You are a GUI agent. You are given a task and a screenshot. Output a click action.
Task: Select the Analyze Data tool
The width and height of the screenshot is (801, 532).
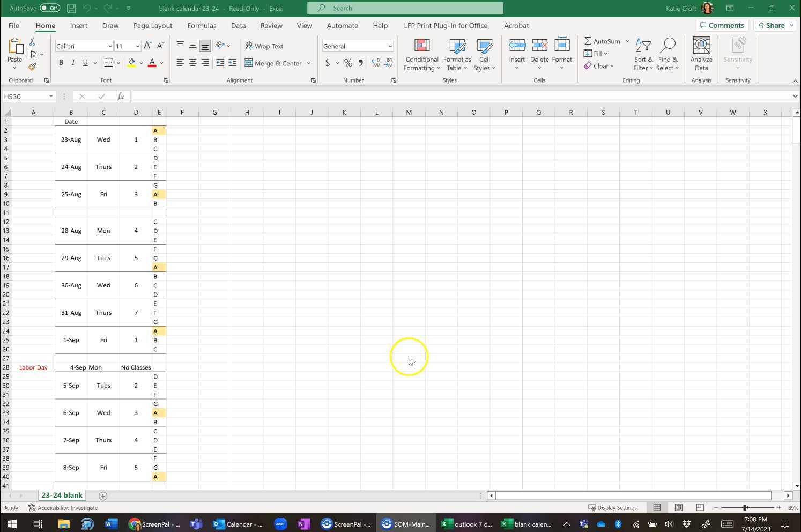(701, 54)
